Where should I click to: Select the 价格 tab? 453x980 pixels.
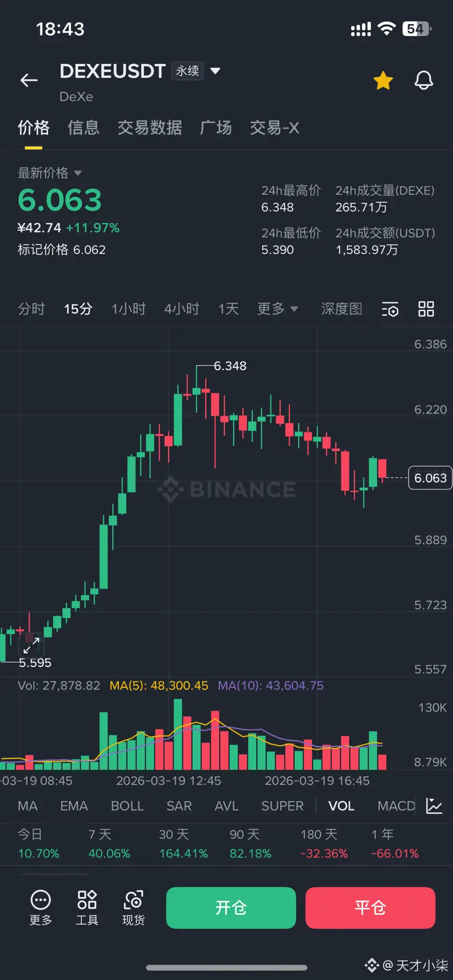click(x=33, y=127)
